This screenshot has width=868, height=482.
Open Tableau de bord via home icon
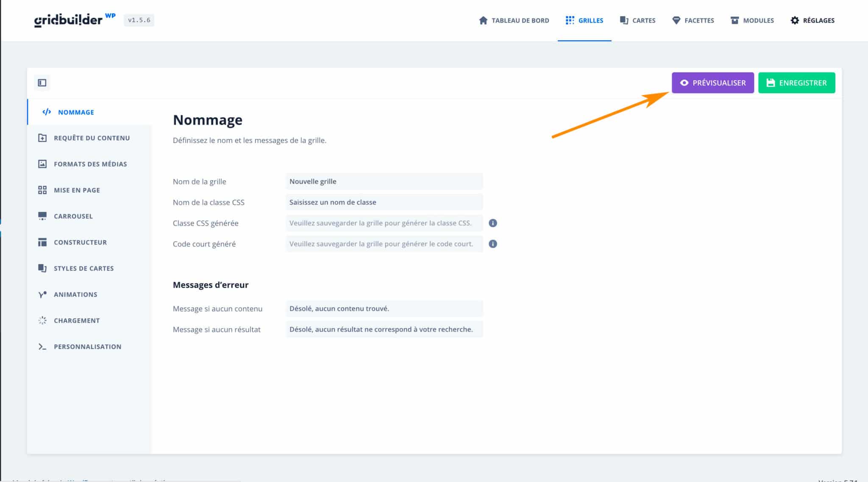[x=483, y=20]
